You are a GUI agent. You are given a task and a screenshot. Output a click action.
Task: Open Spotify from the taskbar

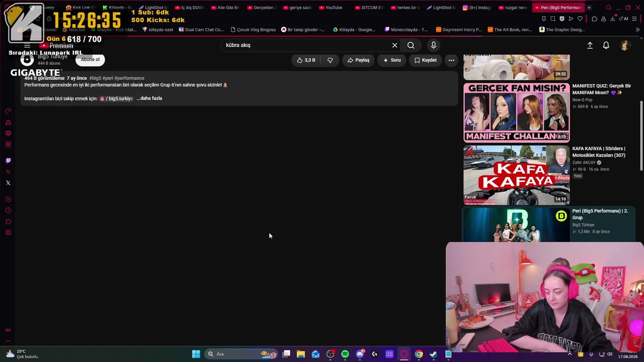pos(345,354)
